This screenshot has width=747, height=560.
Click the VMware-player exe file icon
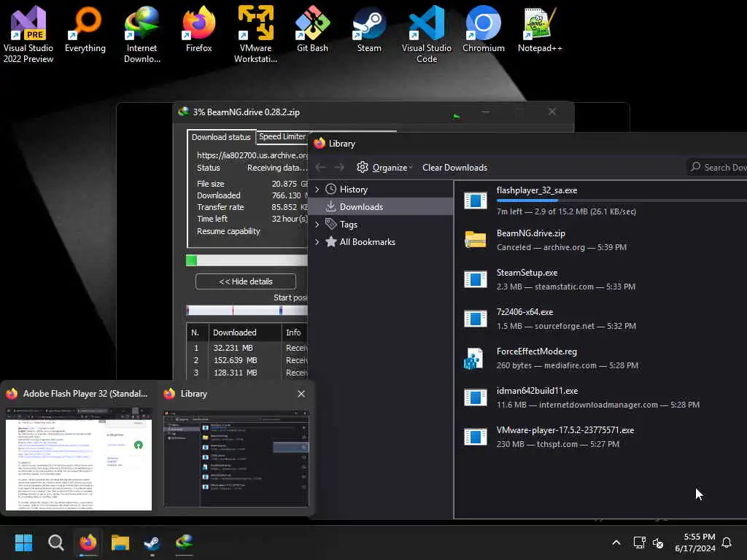coord(475,437)
